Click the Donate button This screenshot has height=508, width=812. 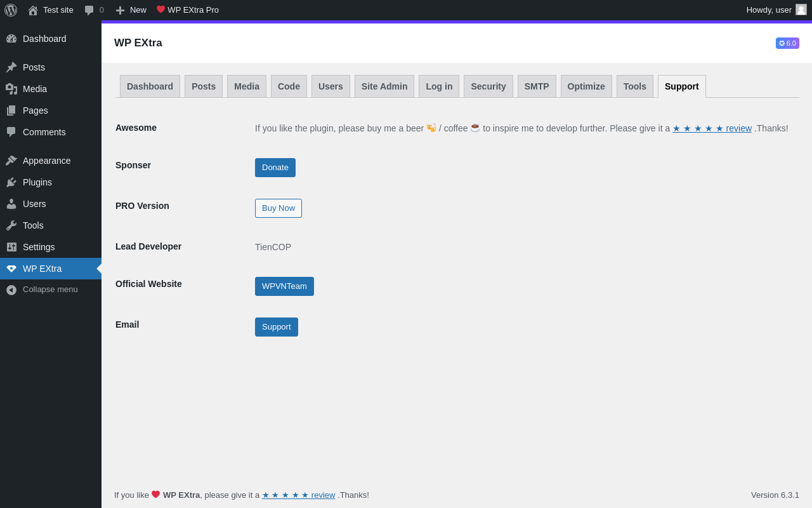[x=275, y=168]
